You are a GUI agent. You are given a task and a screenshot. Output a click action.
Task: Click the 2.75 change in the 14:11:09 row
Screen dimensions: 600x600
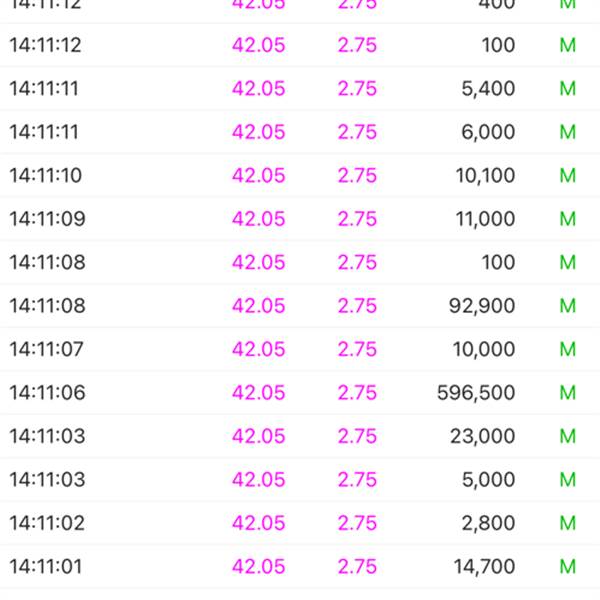pos(357,219)
